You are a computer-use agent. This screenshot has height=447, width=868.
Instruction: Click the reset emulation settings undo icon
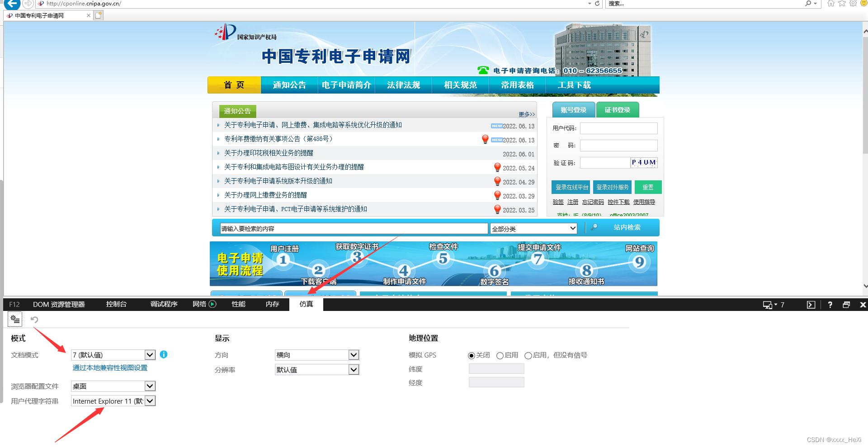pyautogui.click(x=34, y=320)
